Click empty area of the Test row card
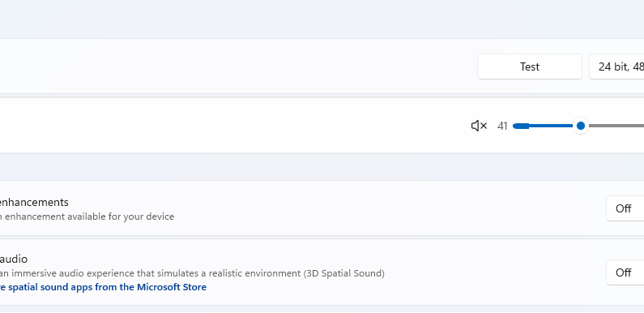This screenshot has width=644, height=313. [x=246, y=66]
